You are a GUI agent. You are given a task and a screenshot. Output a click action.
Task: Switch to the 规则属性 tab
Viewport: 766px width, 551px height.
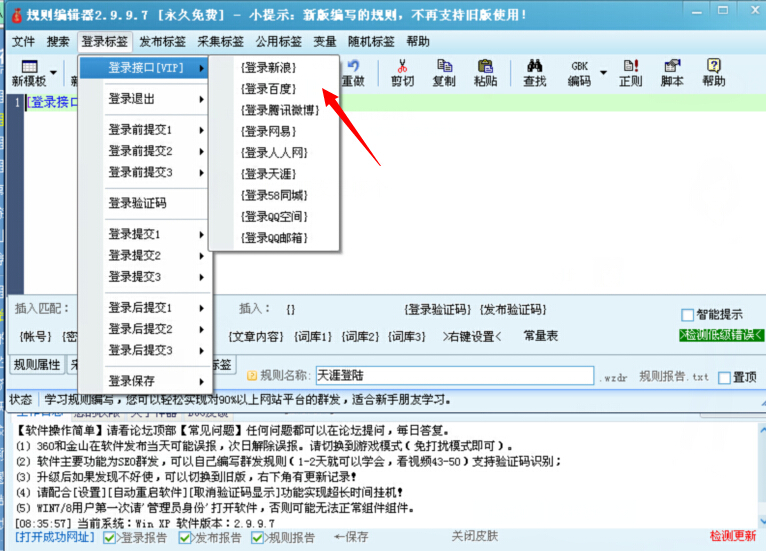(x=37, y=365)
